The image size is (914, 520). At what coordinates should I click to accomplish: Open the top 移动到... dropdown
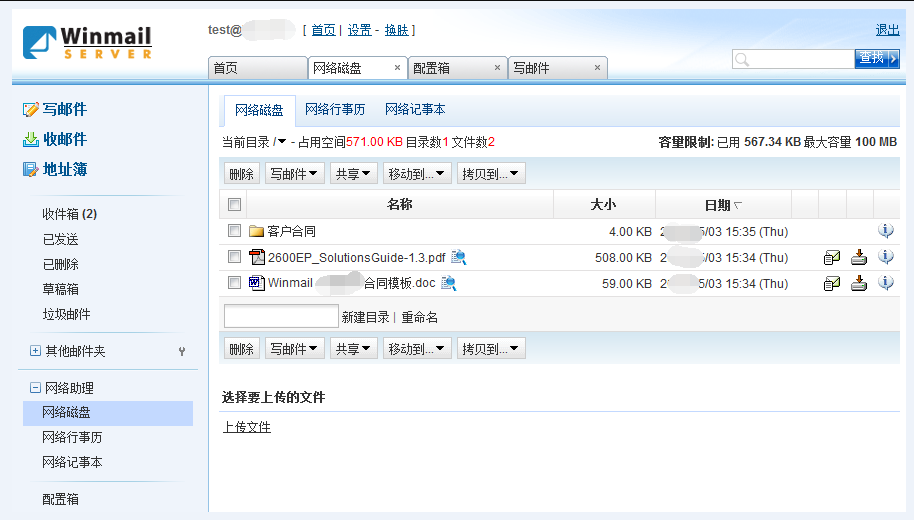coord(418,173)
